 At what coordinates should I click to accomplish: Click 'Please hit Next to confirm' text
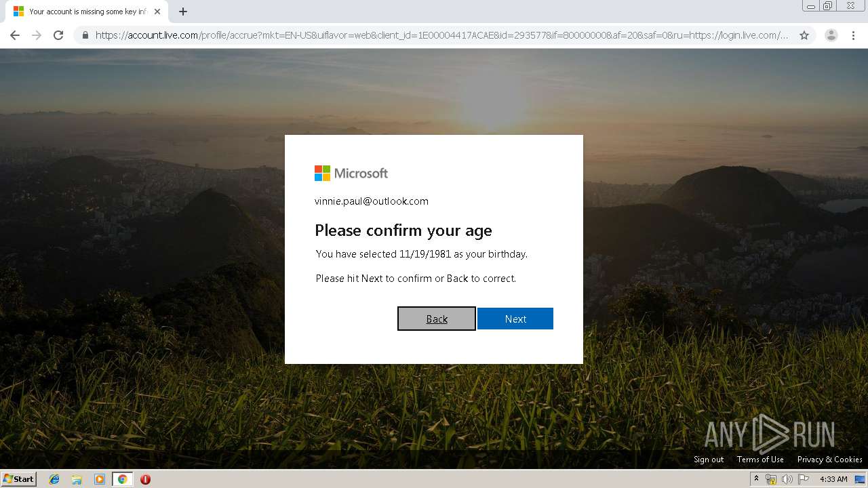(374, 279)
